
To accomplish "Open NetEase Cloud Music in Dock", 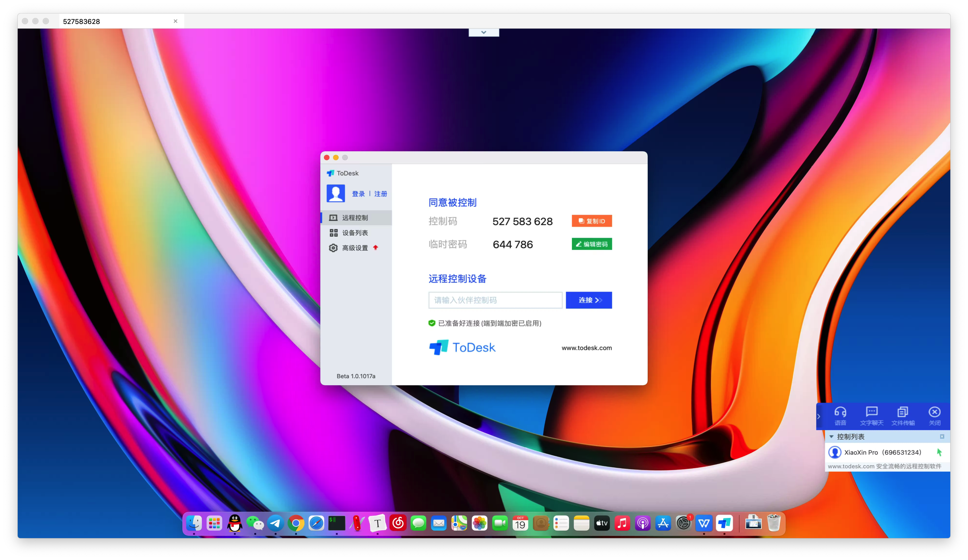I will pyautogui.click(x=398, y=523).
